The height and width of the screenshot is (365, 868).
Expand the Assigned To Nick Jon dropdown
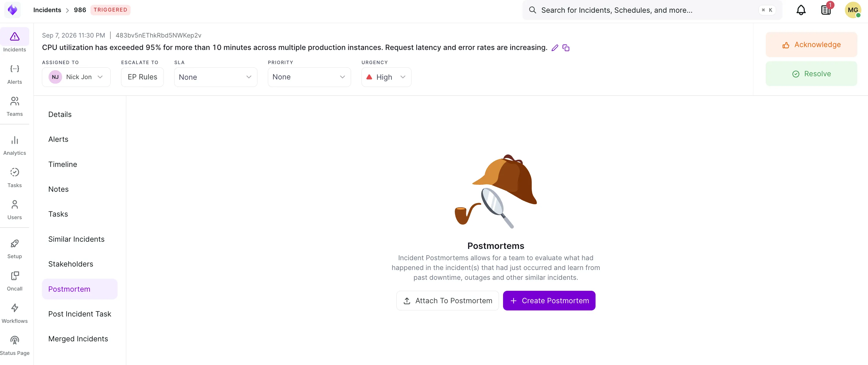76,77
